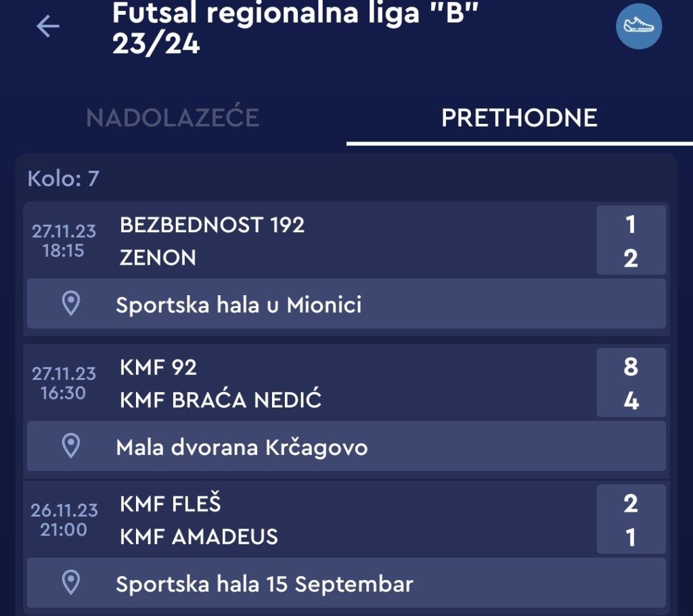
Task: Tap the back arrow icon
Action: 48,26
